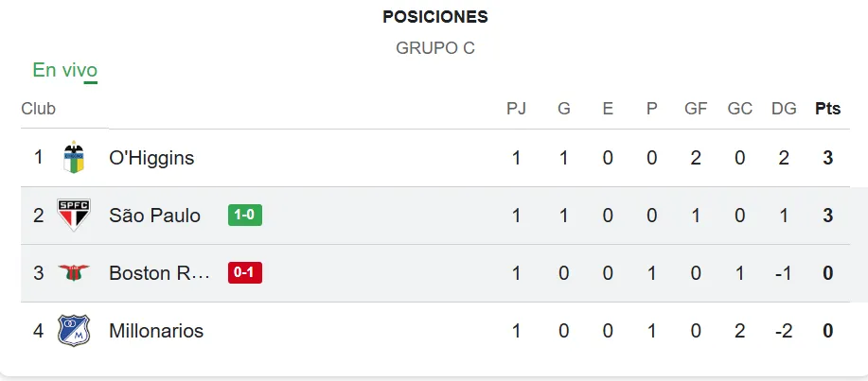868x381 pixels.
Task: Click the PJ column header
Action: [516, 109]
